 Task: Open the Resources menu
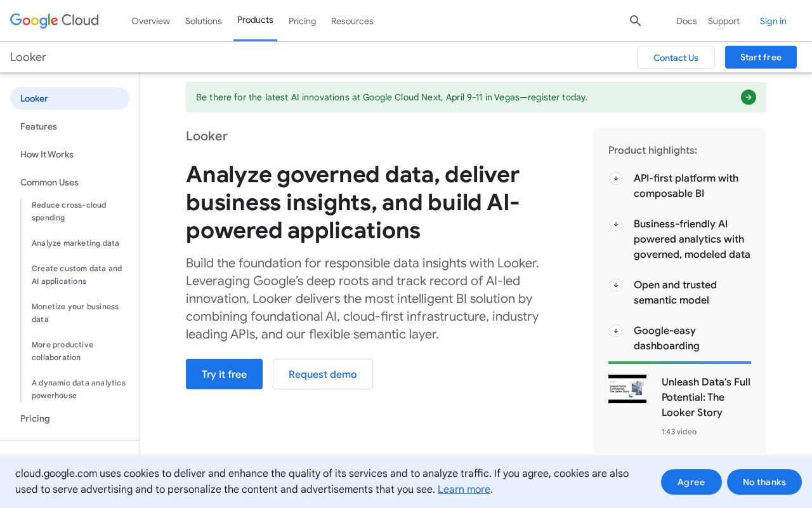[x=352, y=21]
